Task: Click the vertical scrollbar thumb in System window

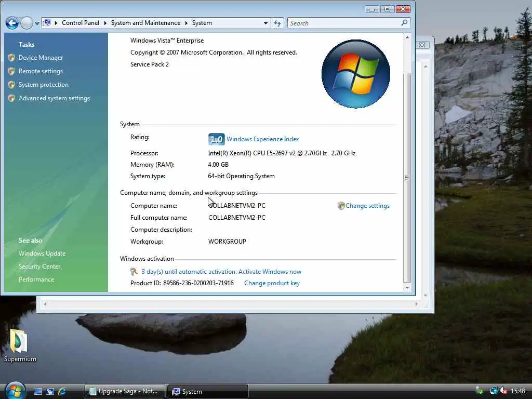Action: (407, 178)
